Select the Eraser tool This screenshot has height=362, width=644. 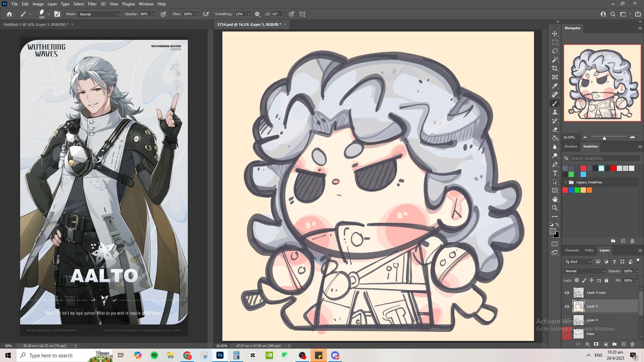pos(555,130)
